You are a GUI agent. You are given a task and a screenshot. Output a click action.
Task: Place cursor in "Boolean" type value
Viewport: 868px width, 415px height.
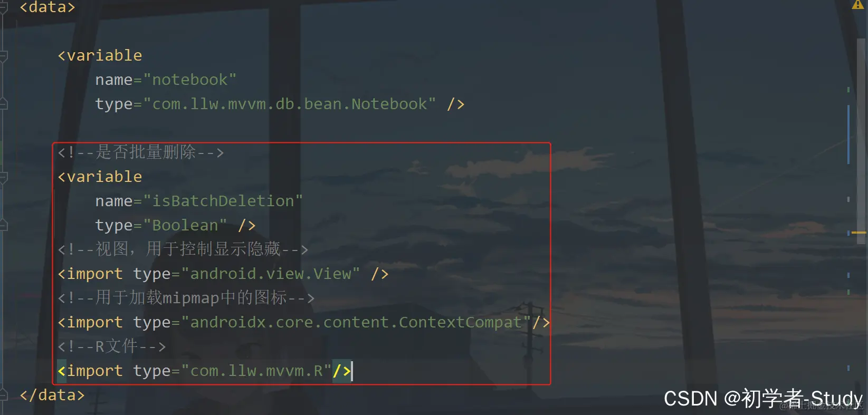click(x=185, y=225)
